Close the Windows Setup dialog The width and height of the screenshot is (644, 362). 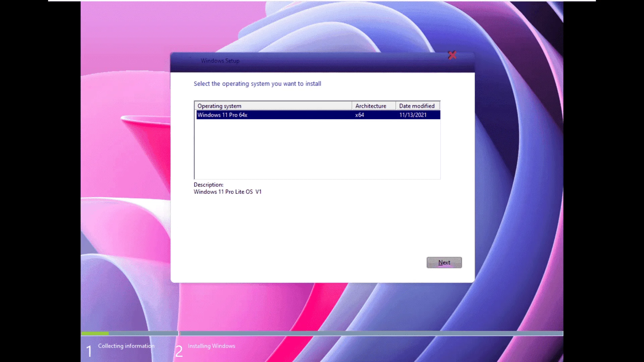[452, 55]
